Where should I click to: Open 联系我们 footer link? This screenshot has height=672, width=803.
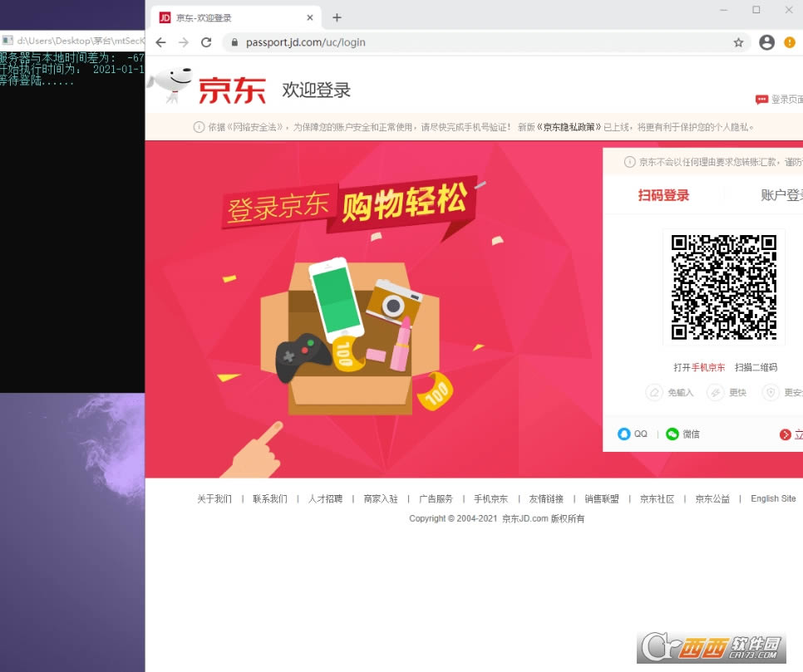(270, 498)
